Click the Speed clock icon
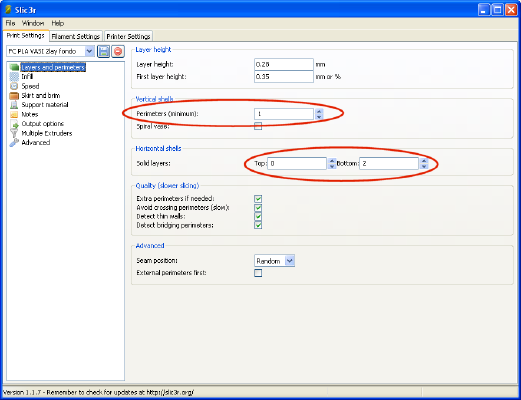The image size is (521, 400). click(x=14, y=86)
